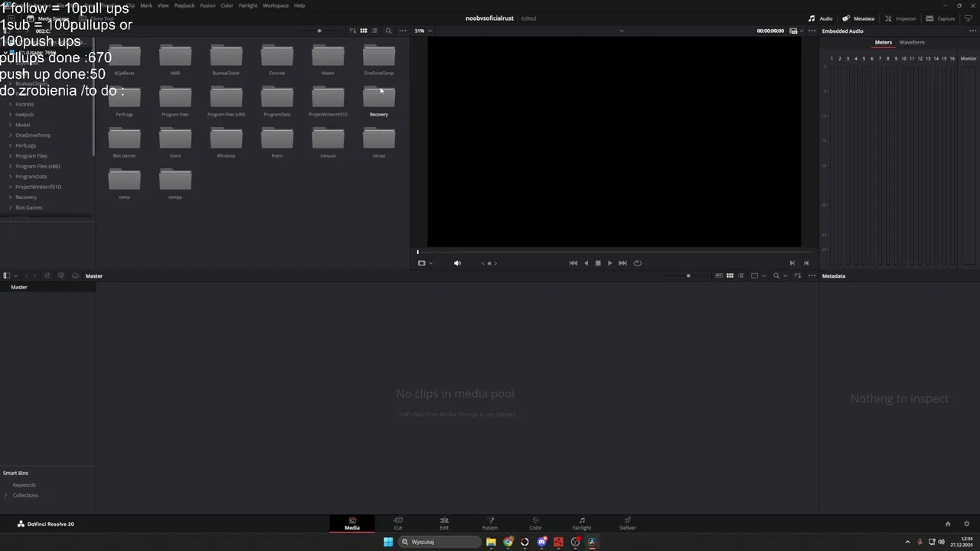Screen dimensions: 980x551
Task: Jump to last frame in viewer
Action: tap(622, 262)
